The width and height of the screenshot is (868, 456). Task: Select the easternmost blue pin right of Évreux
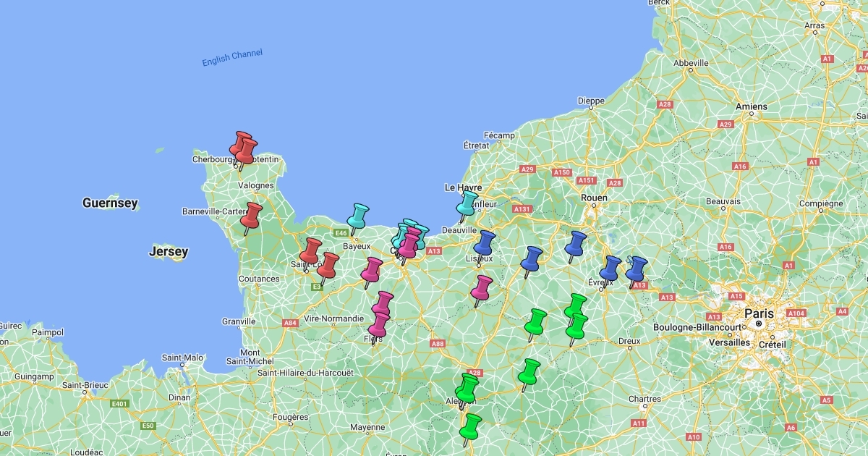pos(636,269)
